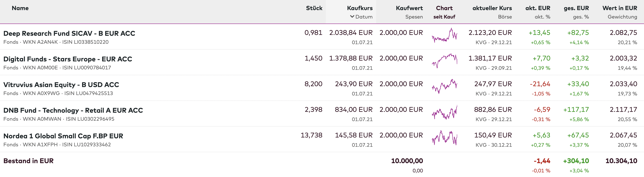Sort by Stück column header
Screen dimensions: 644x177
coord(314,8)
